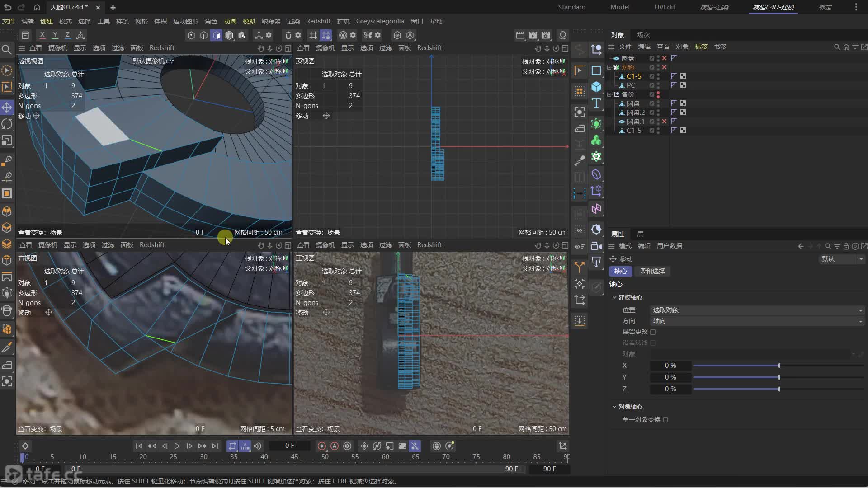The width and height of the screenshot is (868, 488).
Task: Enable 保留更改 checkbox
Action: pyautogui.click(x=653, y=332)
